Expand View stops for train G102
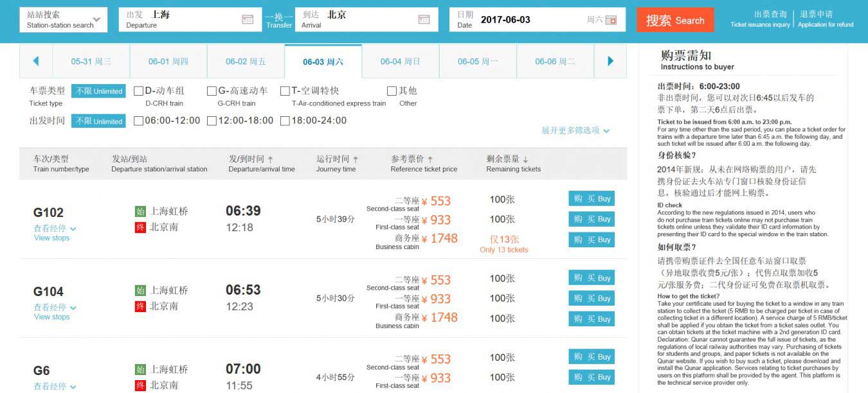 point(55,229)
